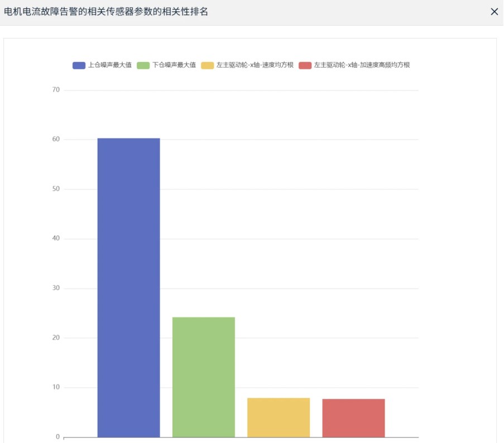Screen dimensions: 504x443
Task: Click the y-axis label 30
Action: pyautogui.click(x=56, y=288)
